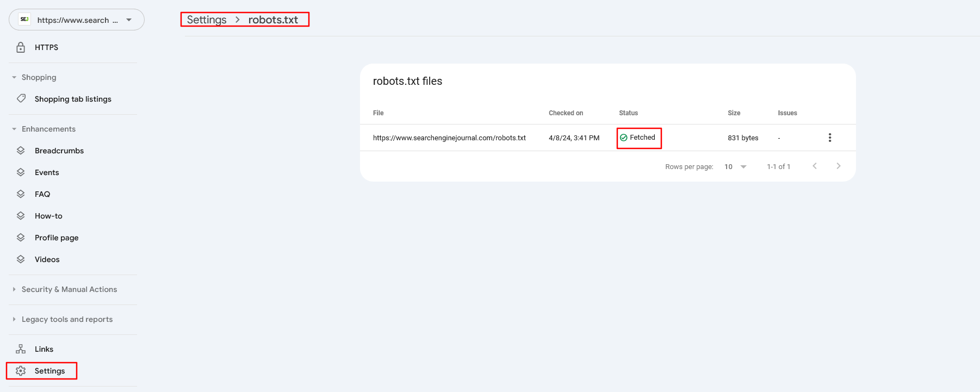This screenshot has width=980, height=392.
Task: Click the File column header
Action: 379,113
